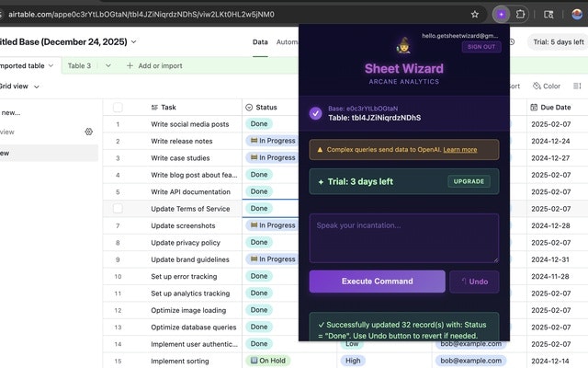Open the browser extensions puzzle icon
Image resolution: width=588 pixels, height=368 pixels.
pyautogui.click(x=520, y=15)
